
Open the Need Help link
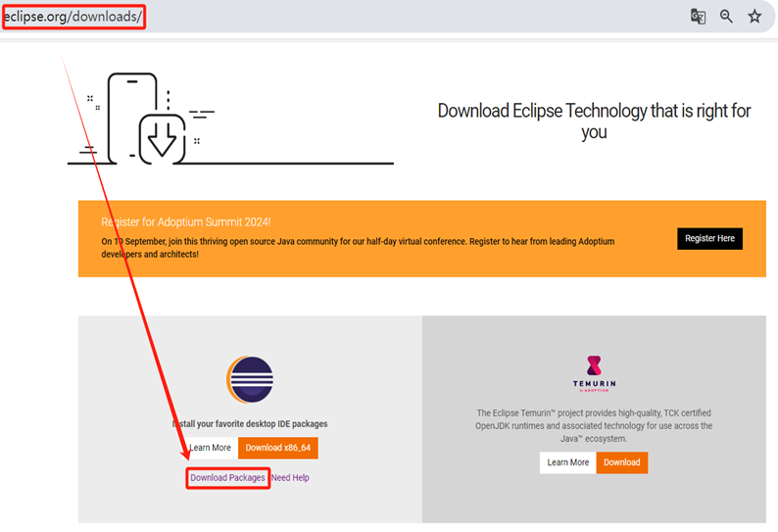pyautogui.click(x=290, y=478)
